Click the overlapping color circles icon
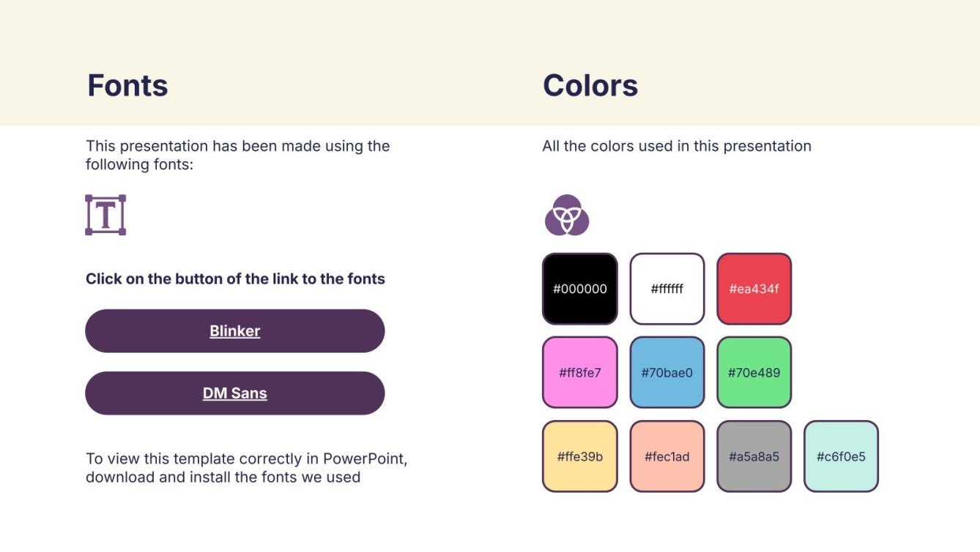The height and width of the screenshot is (552, 980). (x=567, y=216)
